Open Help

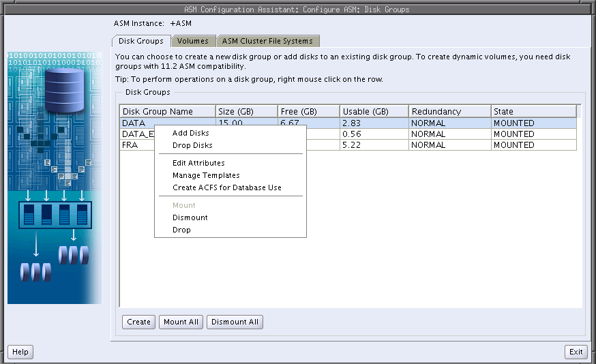click(20, 352)
